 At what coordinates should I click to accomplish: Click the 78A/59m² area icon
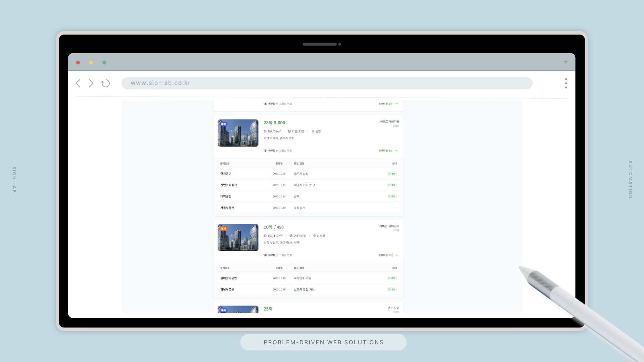click(x=265, y=131)
